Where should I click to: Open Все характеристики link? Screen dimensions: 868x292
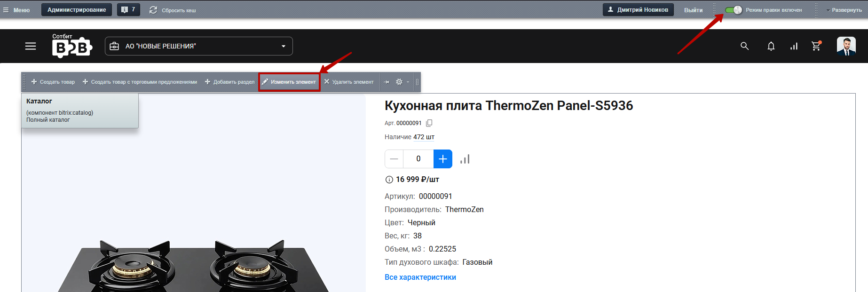420,277
